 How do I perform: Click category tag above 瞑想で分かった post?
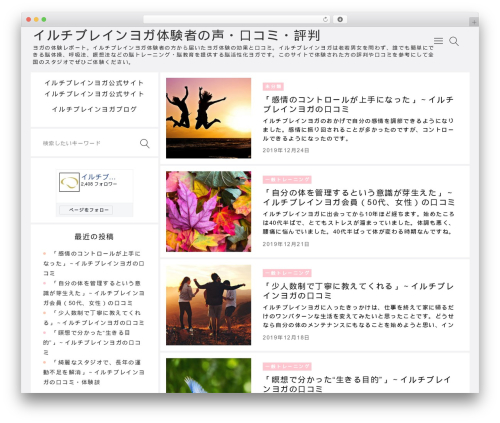287,367
